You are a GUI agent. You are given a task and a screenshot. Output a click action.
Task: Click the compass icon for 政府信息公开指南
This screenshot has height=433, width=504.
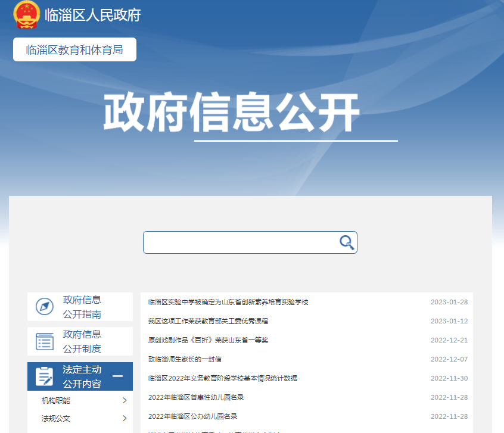point(45,307)
